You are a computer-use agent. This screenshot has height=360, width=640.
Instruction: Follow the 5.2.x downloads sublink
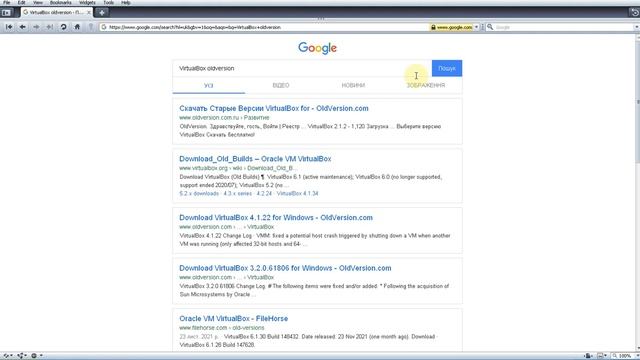tap(199, 193)
